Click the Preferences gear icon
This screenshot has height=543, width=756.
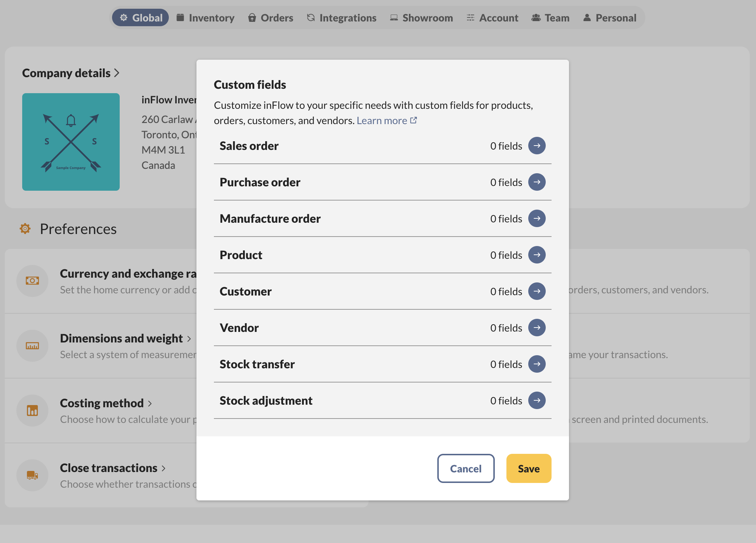tap(25, 229)
